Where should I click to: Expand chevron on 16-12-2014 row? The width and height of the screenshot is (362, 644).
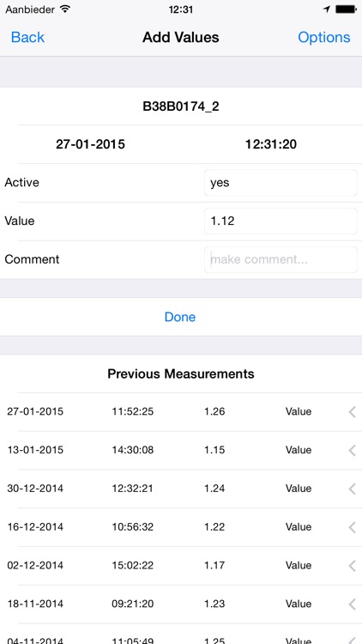coord(352,527)
